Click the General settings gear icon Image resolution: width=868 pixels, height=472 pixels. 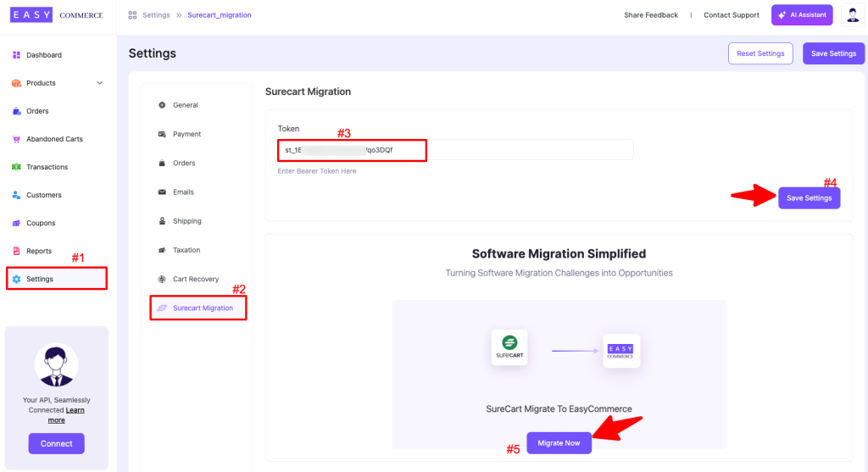click(x=162, y=105)
